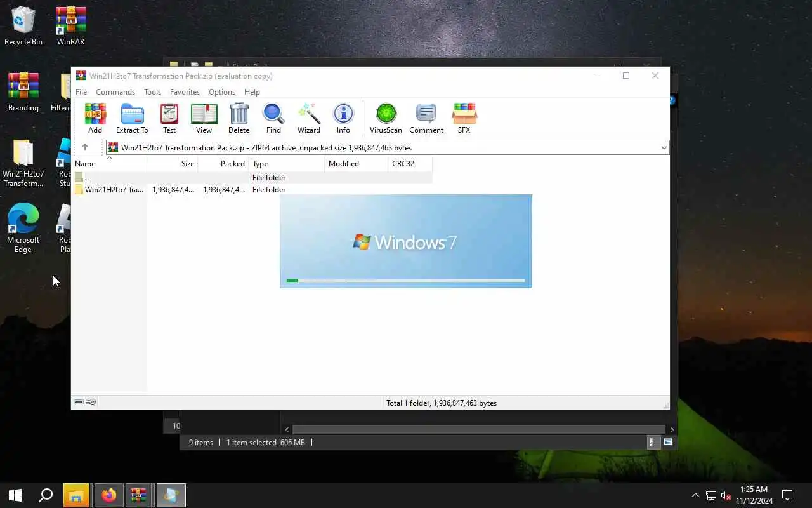Click Explorer horizontal scrollbar track
This screenshot has height=508, width=812.
[479, 429]
